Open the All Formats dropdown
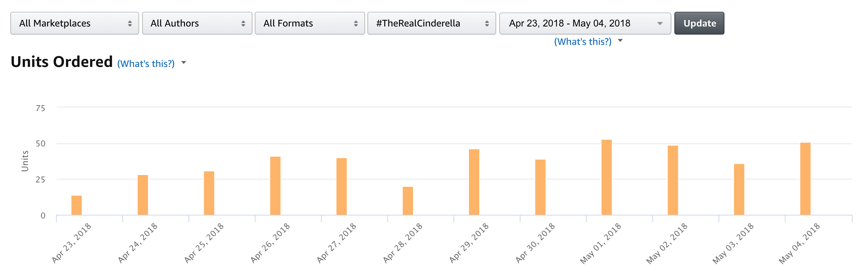Screen dimensions: 868x278 (310, 23)
